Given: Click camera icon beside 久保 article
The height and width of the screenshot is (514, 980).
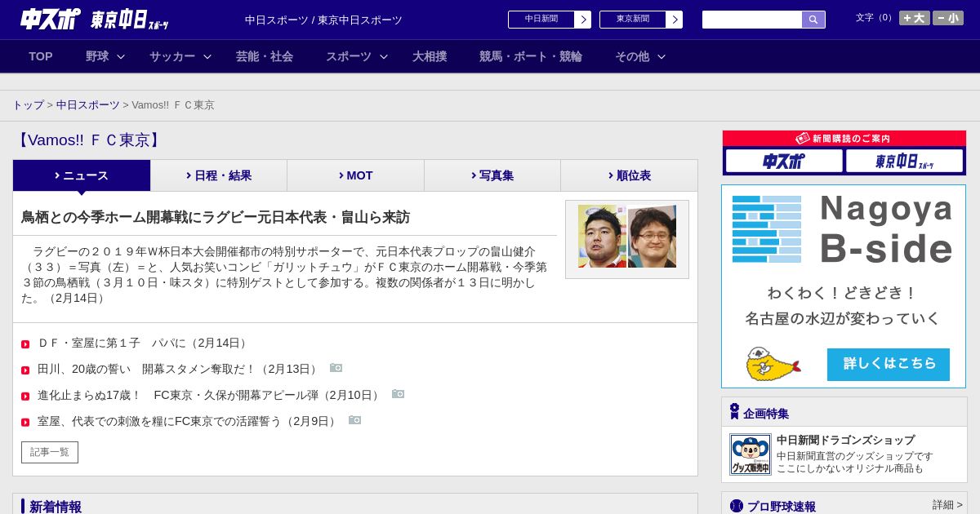Looking at the screenshot, I should pyautogui.click(x=398, y=394).
